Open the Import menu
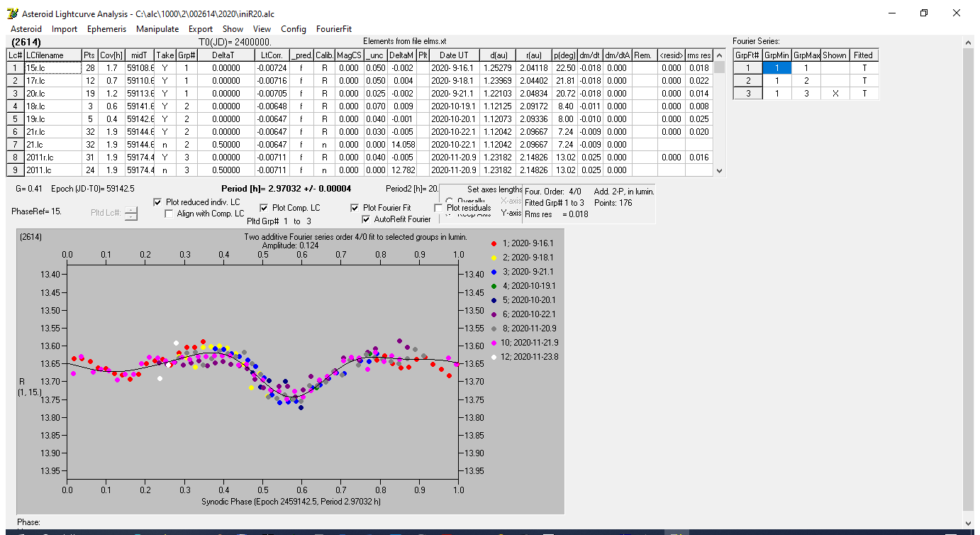Screen dimensions: 980x535 tap(65, 29)
